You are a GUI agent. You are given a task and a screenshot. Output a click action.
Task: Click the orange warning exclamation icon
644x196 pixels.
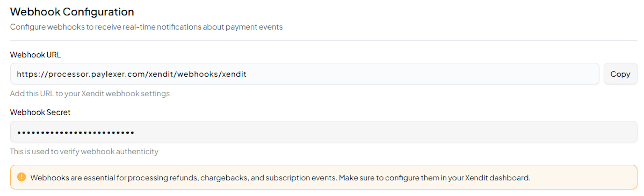click(21, 177)
